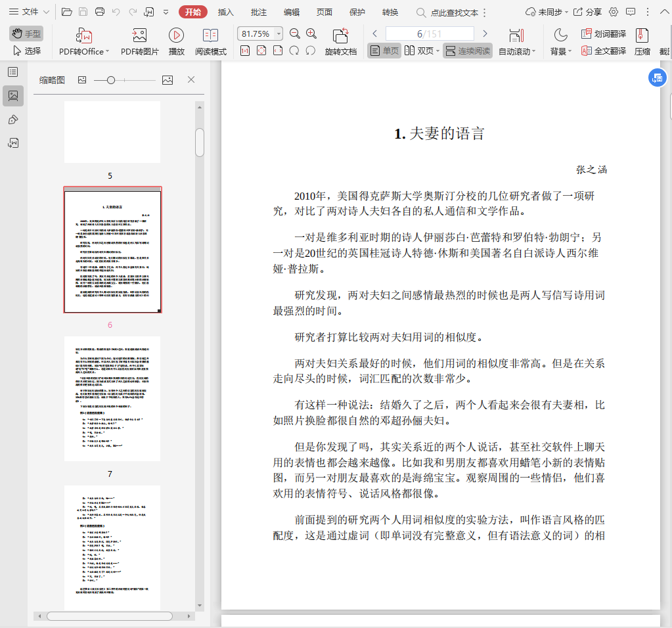
Task: Open the feedback chat bubble icon
Action: 631,12
